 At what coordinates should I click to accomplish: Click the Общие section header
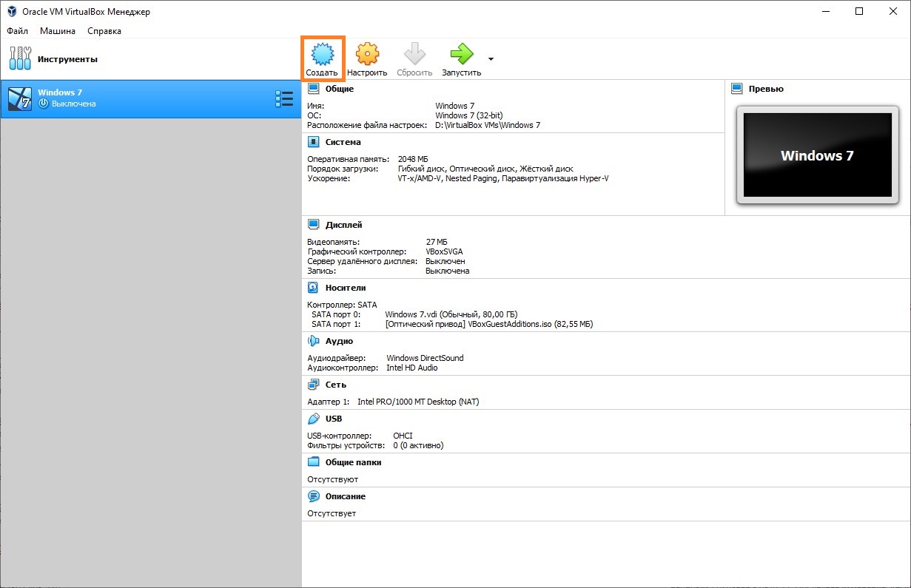(x=339, y=89)
